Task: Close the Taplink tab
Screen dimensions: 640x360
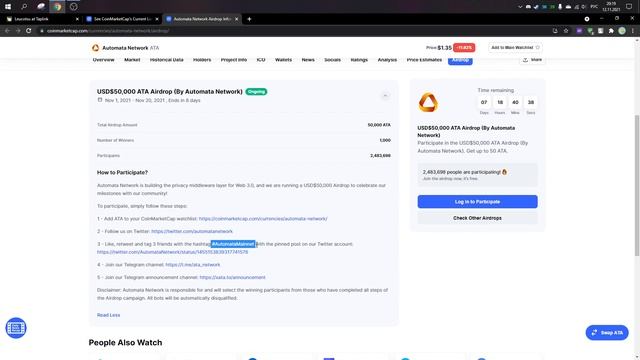Action: point(77,19)
